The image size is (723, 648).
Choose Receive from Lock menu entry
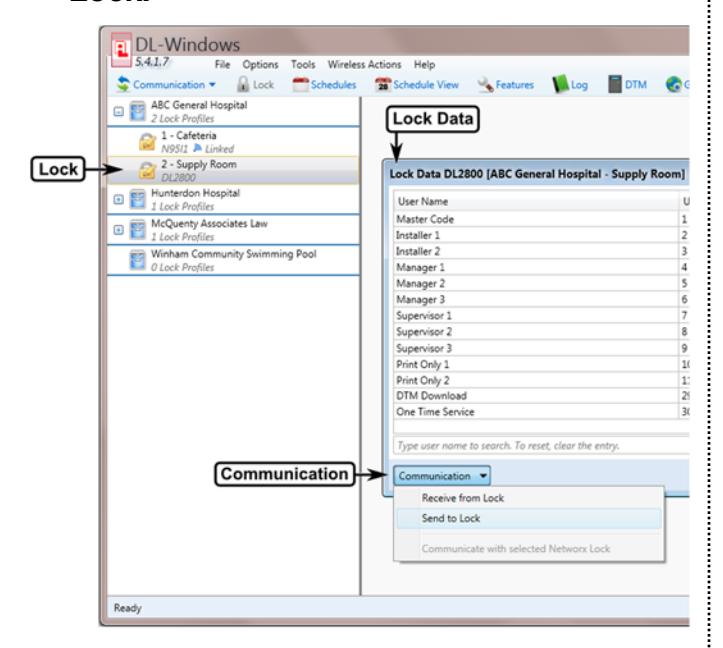click(x=528, y=498)
